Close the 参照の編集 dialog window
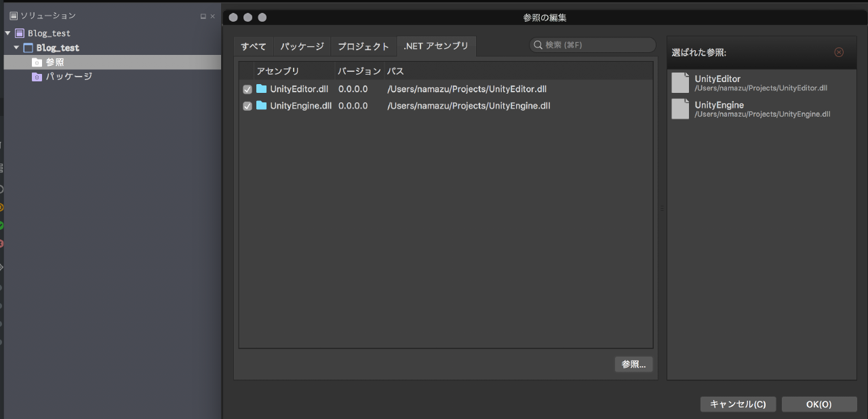 coord(233,18)
